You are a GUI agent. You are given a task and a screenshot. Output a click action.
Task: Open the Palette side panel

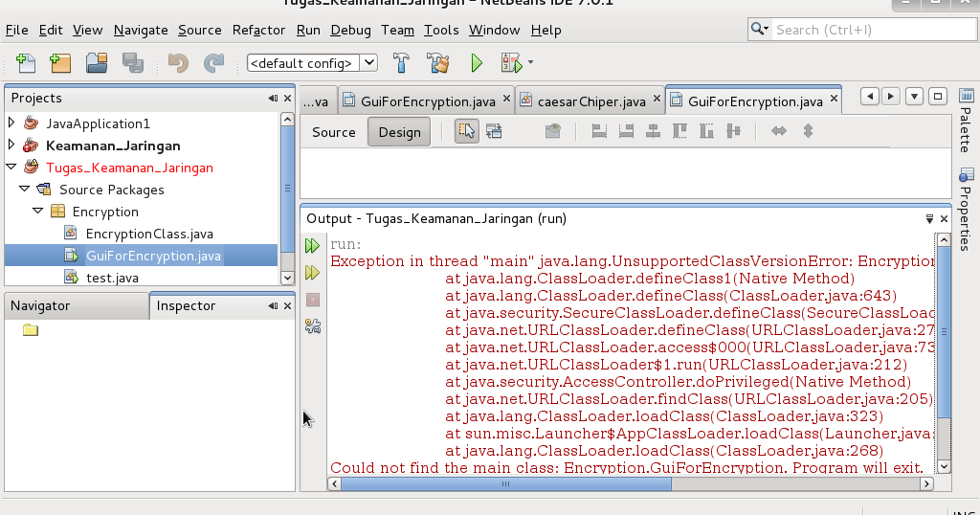966,122
